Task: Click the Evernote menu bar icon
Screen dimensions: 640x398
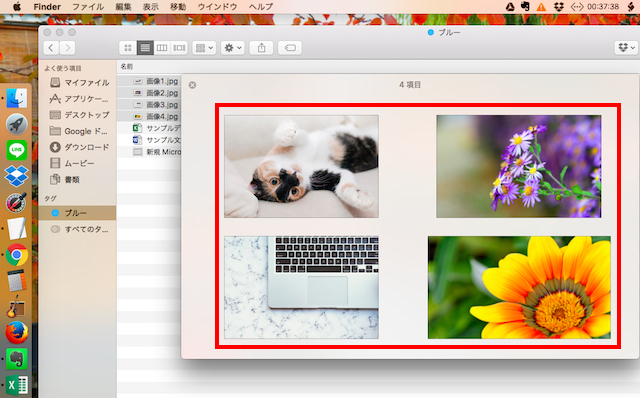Action: (x=525, y=7)
